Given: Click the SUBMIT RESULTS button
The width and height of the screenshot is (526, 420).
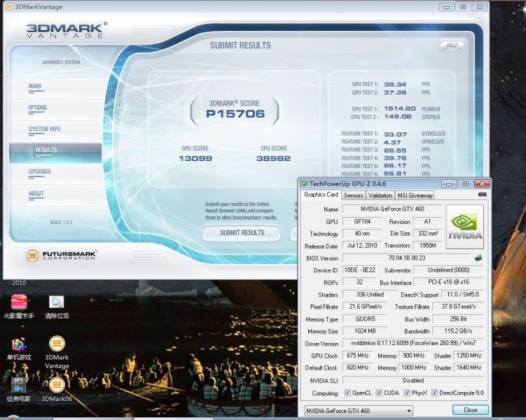Looking at the screenshot, I should (x=242, y=232).
